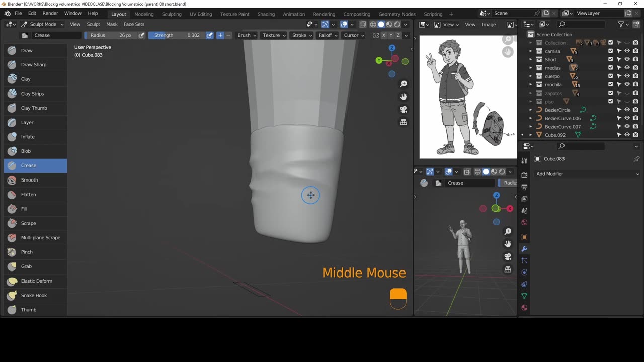Open the File menu
The height and width of the screenshot is (362, 644).
click(x=18, y=13)
